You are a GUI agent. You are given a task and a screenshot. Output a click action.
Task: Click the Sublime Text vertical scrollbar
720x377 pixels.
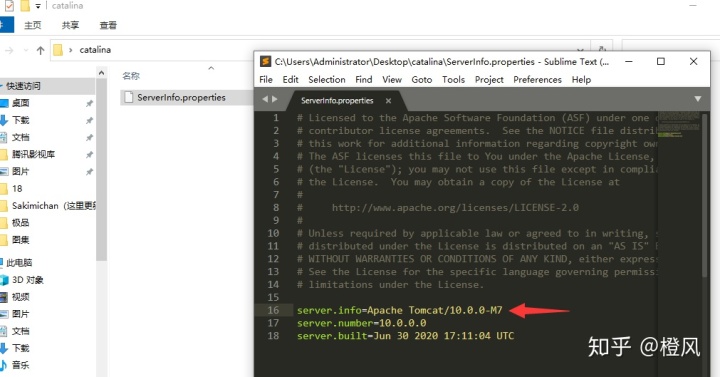pos(705,195)
